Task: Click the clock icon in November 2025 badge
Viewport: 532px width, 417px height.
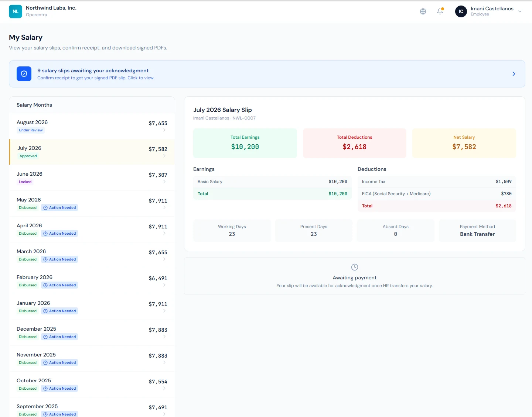Action: tap(45, 363)
